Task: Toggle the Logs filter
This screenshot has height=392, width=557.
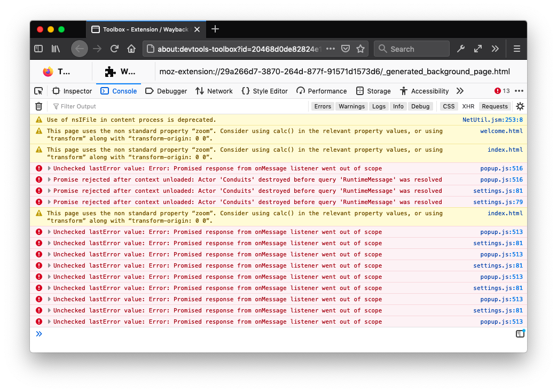Action: click(x=379, y=106)
